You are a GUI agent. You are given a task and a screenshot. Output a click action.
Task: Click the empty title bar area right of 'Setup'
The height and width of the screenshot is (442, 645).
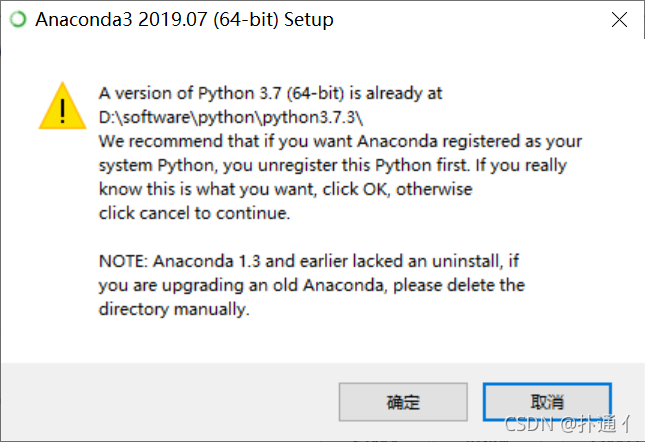pos(471,20)
